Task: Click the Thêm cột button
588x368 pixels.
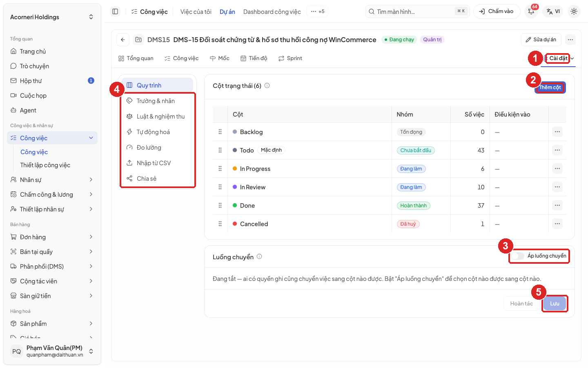Action: click(x=550, y=88)
